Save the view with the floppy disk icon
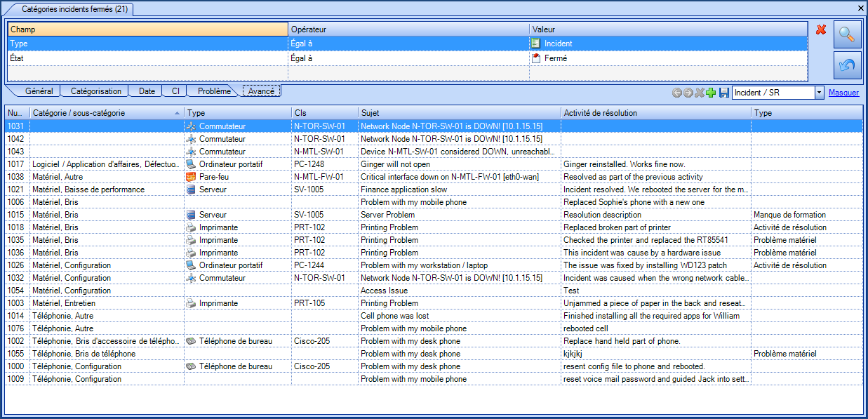 tap(723, 93)
